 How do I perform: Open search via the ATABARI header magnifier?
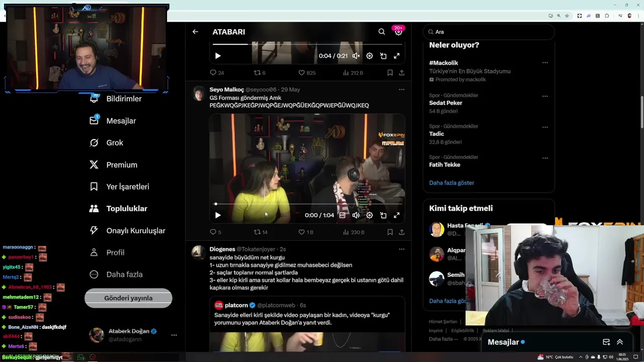tap(382, 32)
